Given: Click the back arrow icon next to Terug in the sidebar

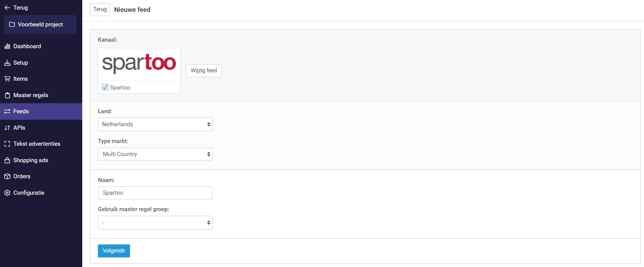Looking at the screenshot, I should coord(7,8).
